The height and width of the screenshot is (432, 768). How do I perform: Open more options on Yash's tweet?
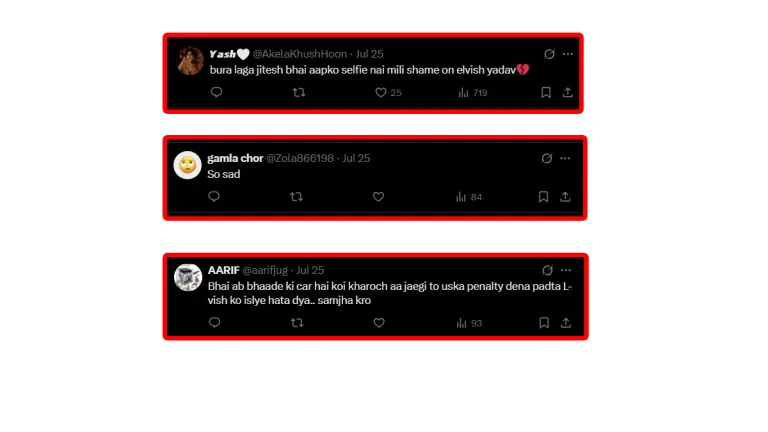click(568, 54)
